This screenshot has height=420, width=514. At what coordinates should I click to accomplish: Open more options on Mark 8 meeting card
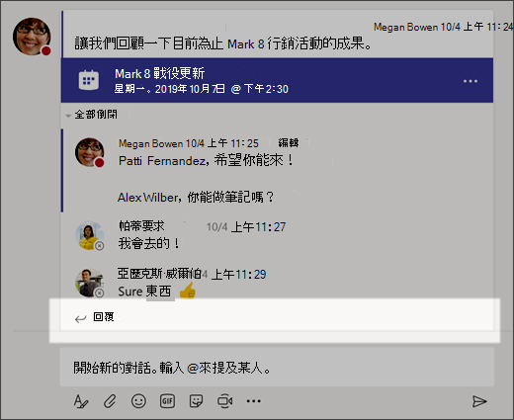(x=471, y=81)
